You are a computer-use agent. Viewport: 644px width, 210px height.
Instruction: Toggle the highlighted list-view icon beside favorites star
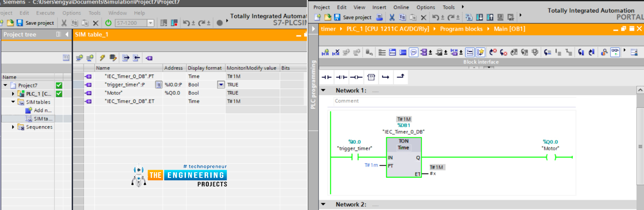(470, 53)
